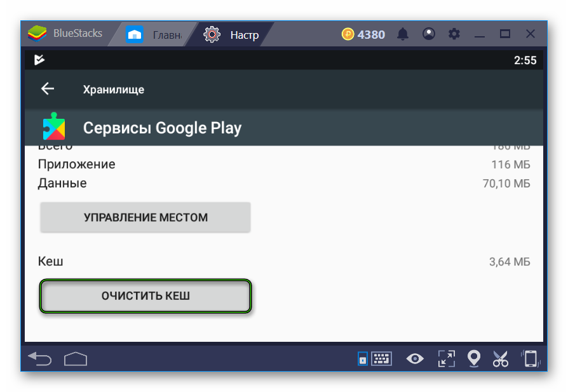Viewport: 568px width, 392px height.
Task: Click the Приложение label
Action: tap(76, 164)
